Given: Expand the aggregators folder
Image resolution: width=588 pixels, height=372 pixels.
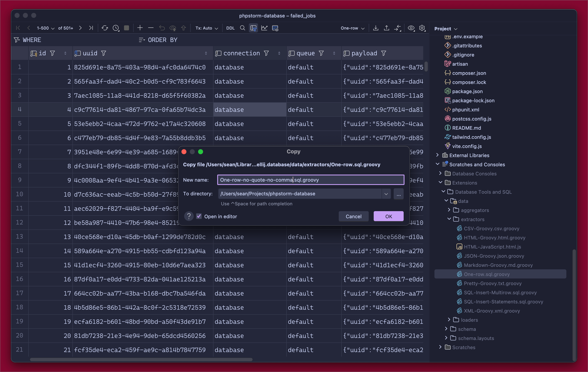Looking at the screenshot, I should tap(449, 210).
